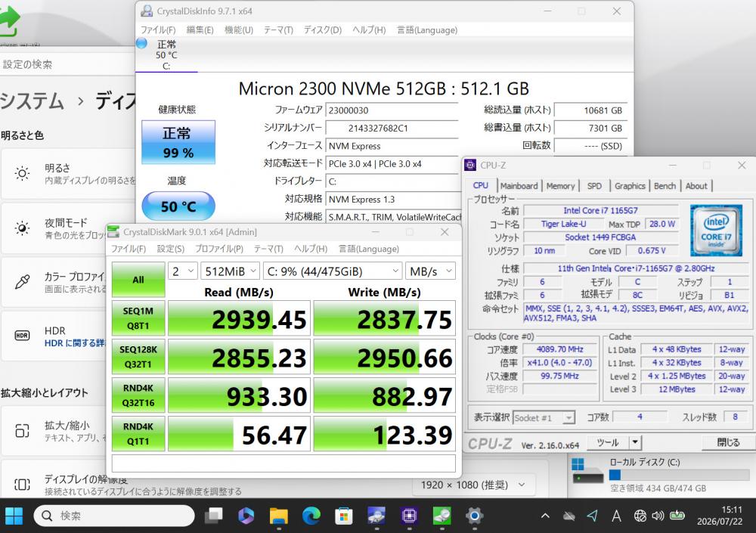756x533 pixels.
Task: Click the HDR icon in Settings
Action: [x=22, y=336]
